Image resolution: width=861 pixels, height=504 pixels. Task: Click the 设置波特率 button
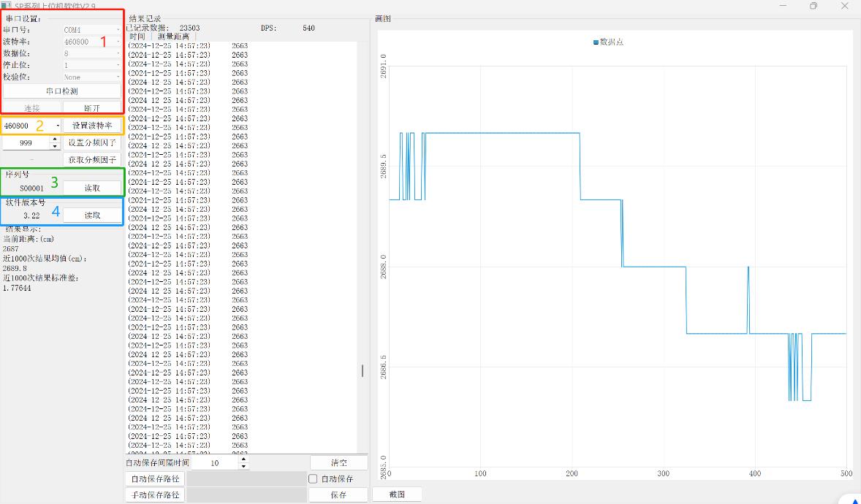pos(92,126)
